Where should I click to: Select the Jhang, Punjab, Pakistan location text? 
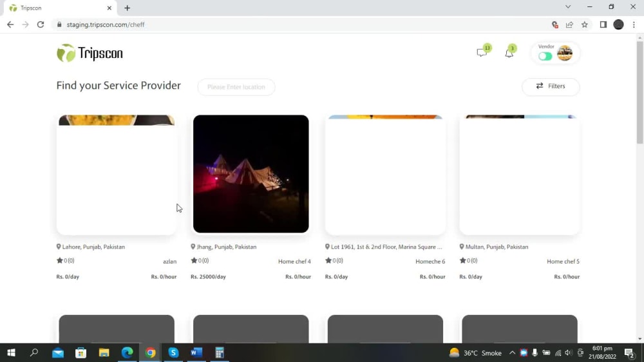(227, 247)
